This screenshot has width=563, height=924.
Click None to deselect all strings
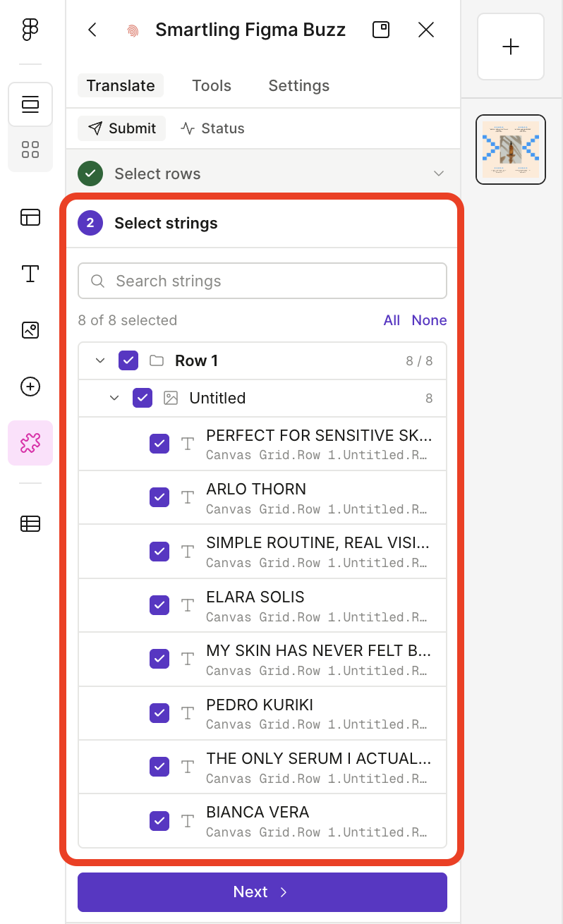point(430,320)
